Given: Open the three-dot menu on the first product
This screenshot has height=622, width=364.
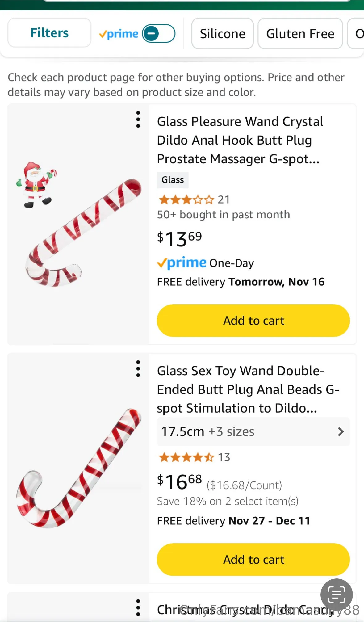Looking at the screenshot, I should click(x=138, y=120).
